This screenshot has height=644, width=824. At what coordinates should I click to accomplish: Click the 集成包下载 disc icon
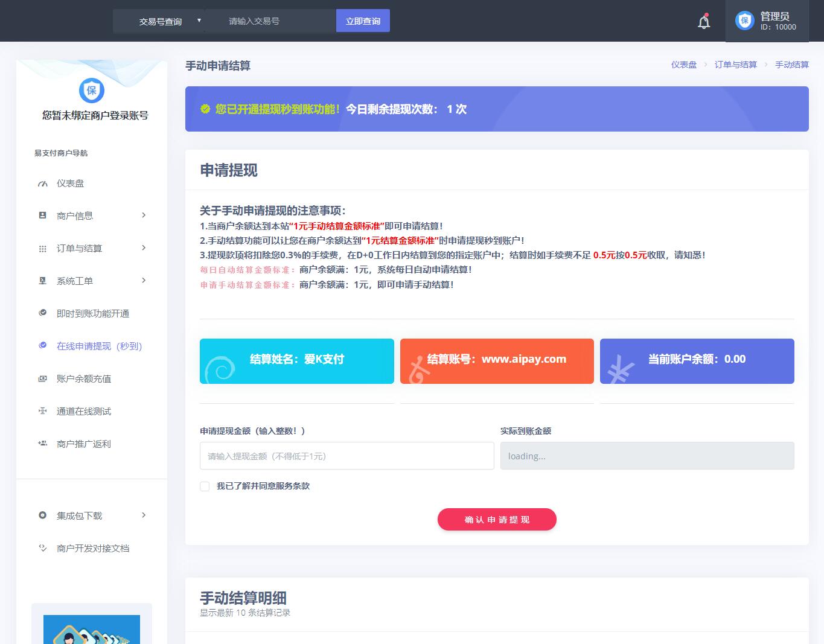point(42,515)
